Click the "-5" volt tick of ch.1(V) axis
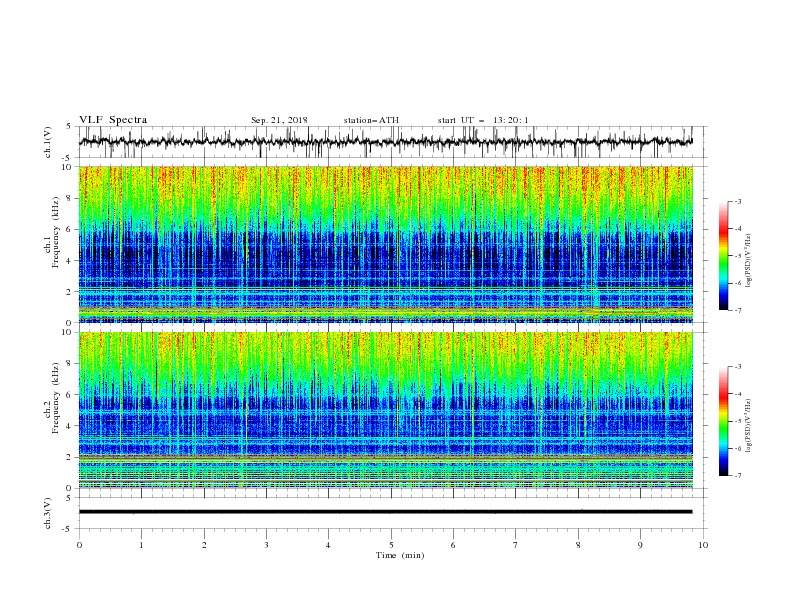The width and height of the screenshot is (792, 612). [x=67, y=158]
